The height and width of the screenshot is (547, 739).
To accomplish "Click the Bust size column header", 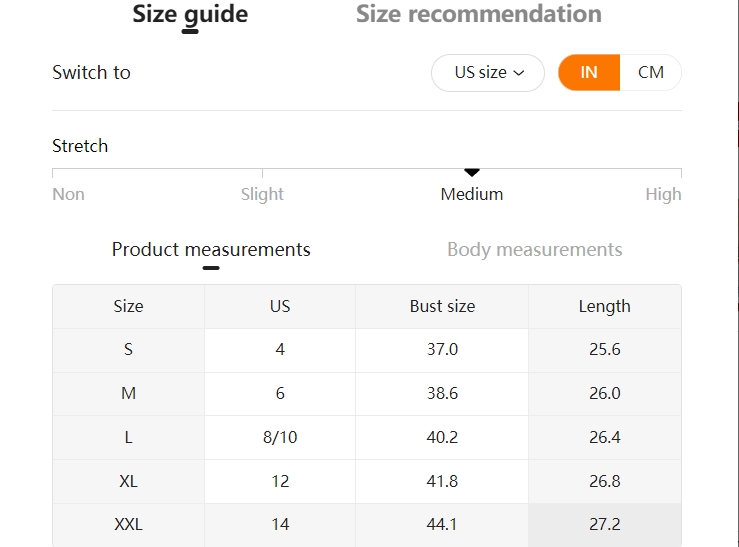I will 442,306.
